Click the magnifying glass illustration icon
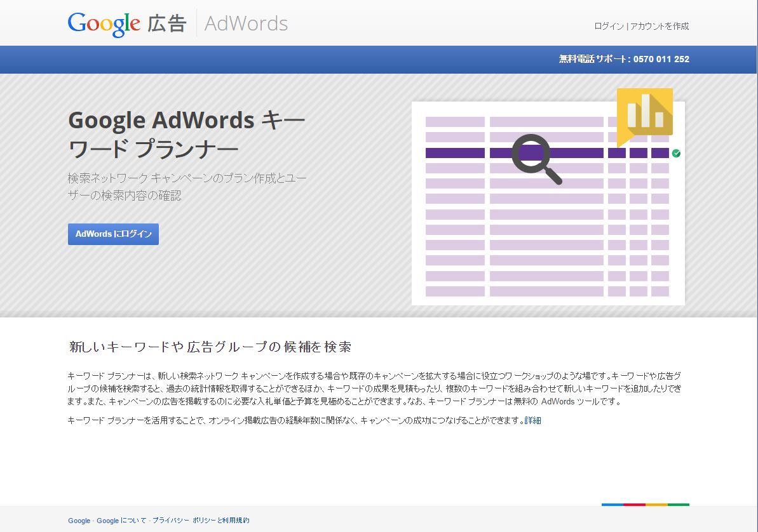 pyautogui.click(x=537, y=159)
